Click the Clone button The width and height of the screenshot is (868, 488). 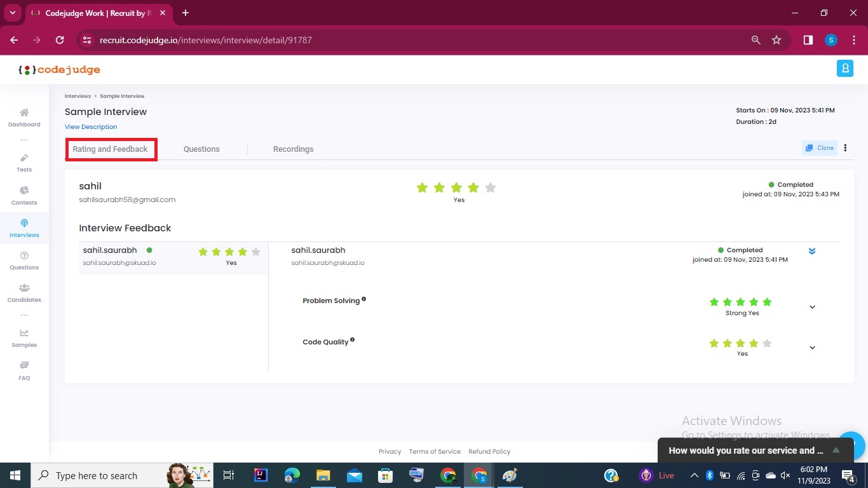(820, 148)
